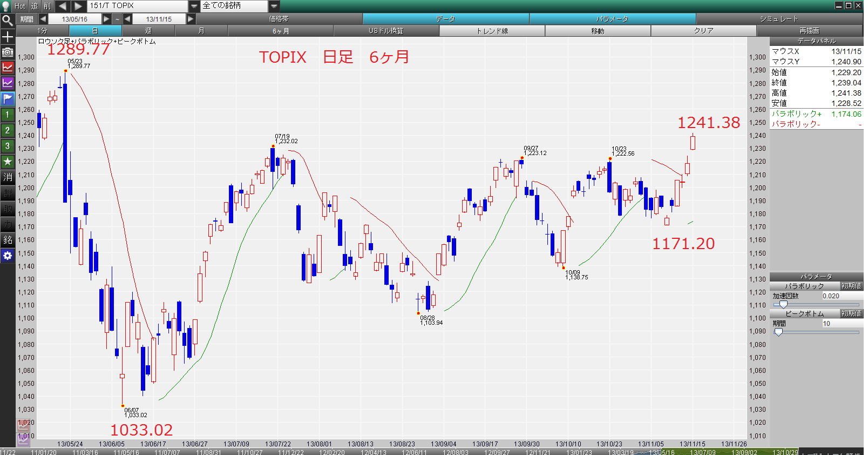Select the 日 daily timeframe
868x455 pixels.
pos(95,31)
